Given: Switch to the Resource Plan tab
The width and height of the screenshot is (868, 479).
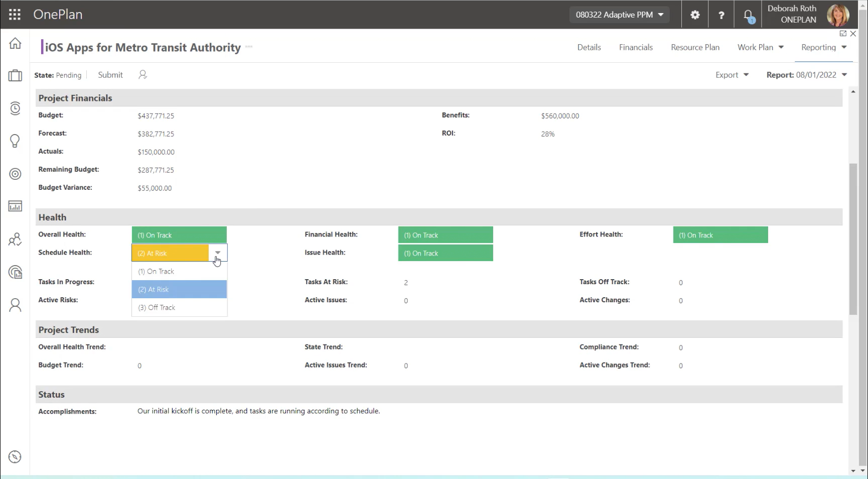Looking at the screenshot, I should [695, 47].
